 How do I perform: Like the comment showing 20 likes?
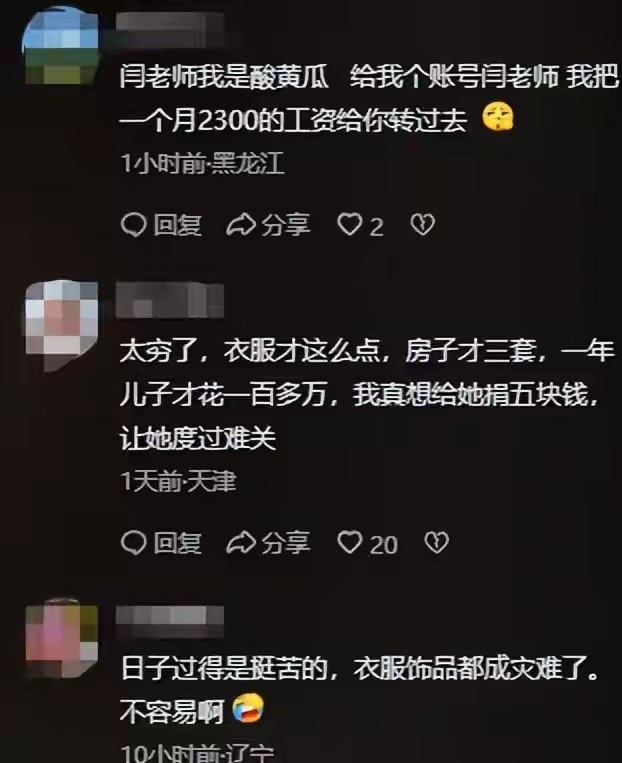(350, 542)
